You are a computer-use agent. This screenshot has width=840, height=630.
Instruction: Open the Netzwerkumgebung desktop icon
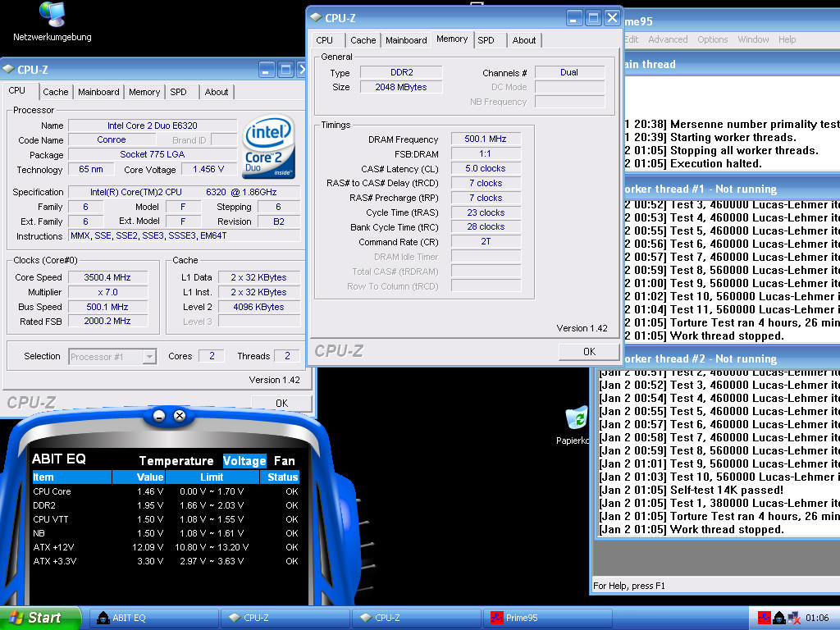point(52,22)
